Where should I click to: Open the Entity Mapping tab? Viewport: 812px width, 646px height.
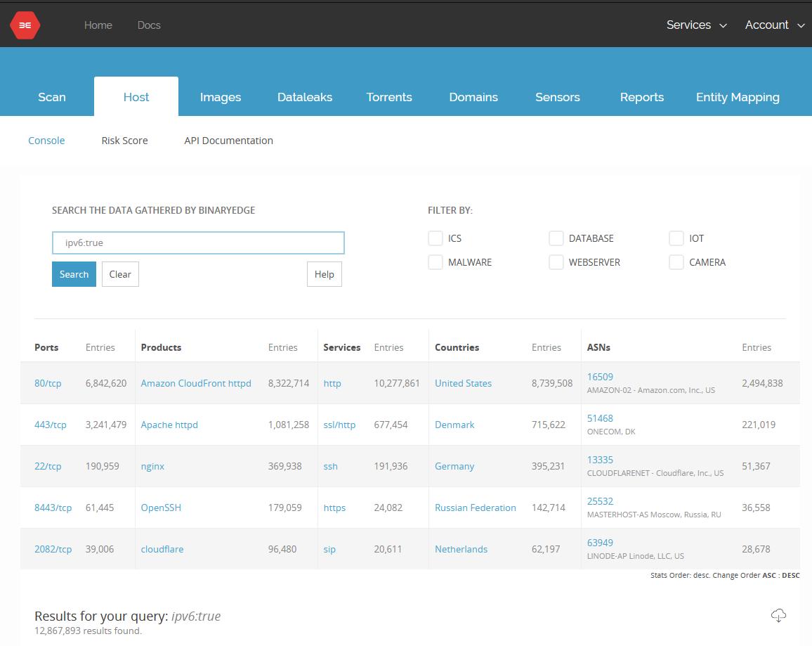point(738,97)
